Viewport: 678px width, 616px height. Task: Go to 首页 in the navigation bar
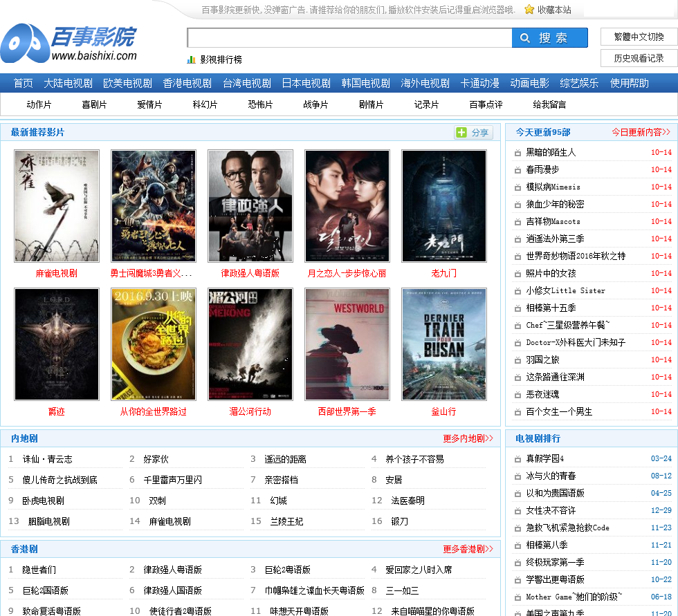coord(23,83)
